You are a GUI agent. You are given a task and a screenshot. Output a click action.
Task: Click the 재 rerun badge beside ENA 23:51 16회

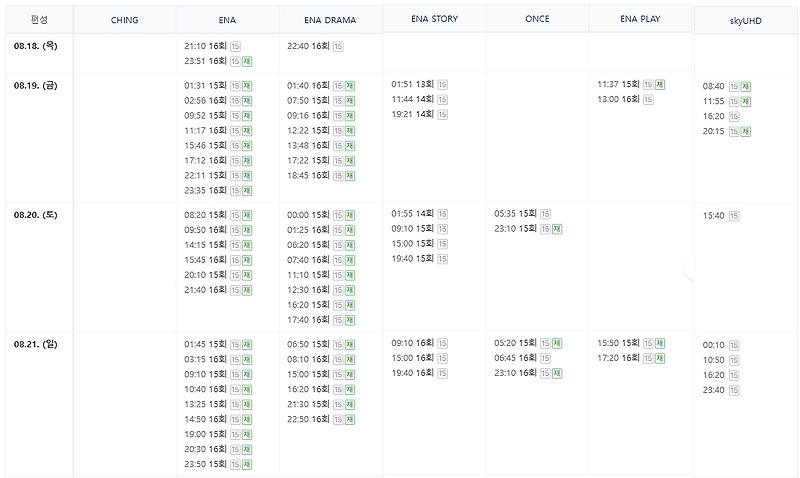pos(247,61)
